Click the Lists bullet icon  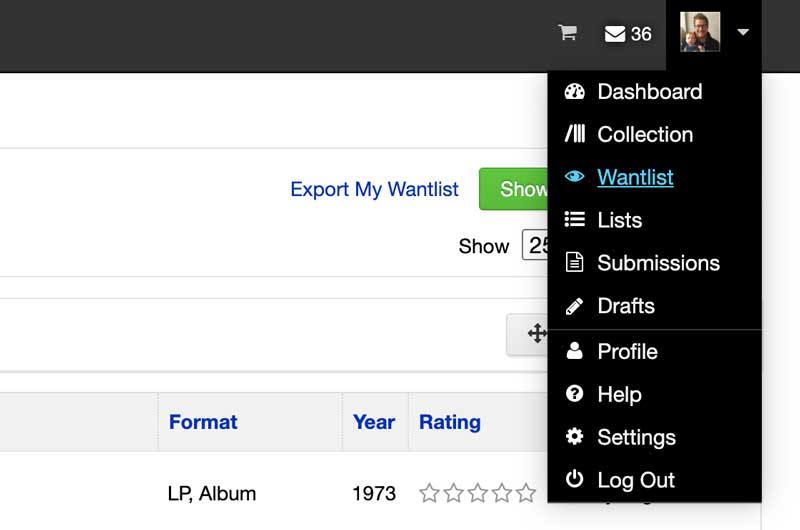(x=574, y=220)
